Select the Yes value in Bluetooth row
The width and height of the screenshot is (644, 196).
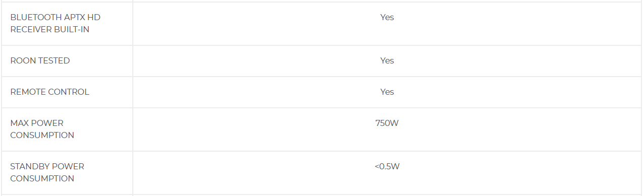(x=387, y=17)
